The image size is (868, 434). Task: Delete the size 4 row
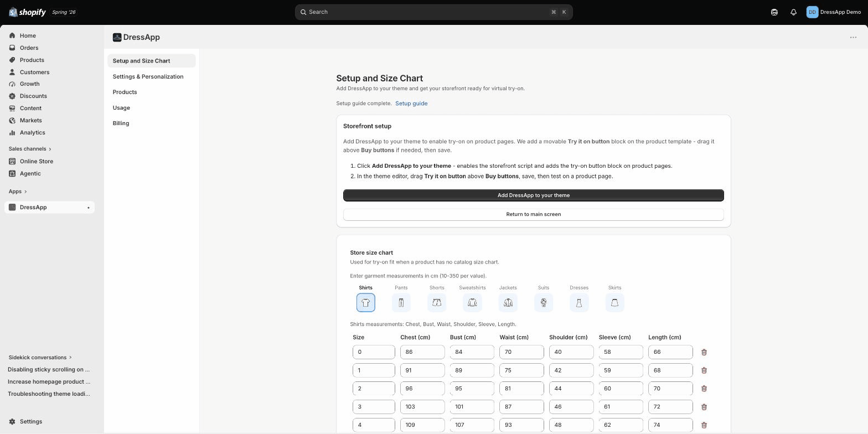704,425
